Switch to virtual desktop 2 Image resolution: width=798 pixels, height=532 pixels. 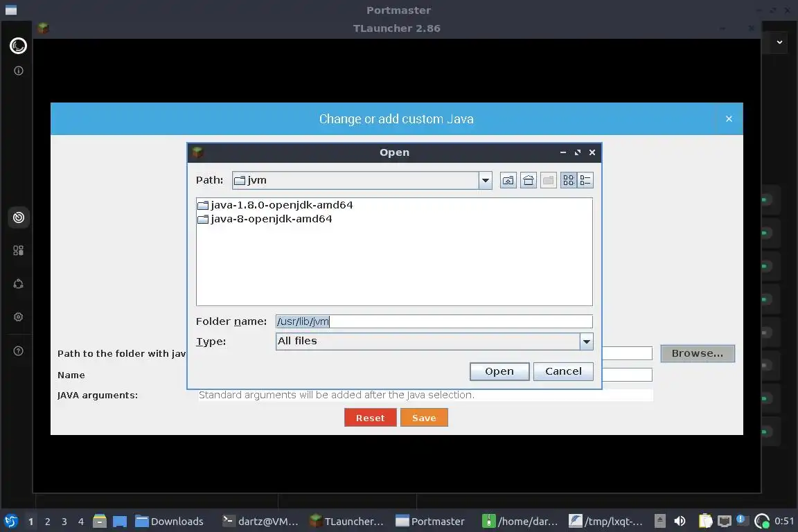tap(48, 522)
